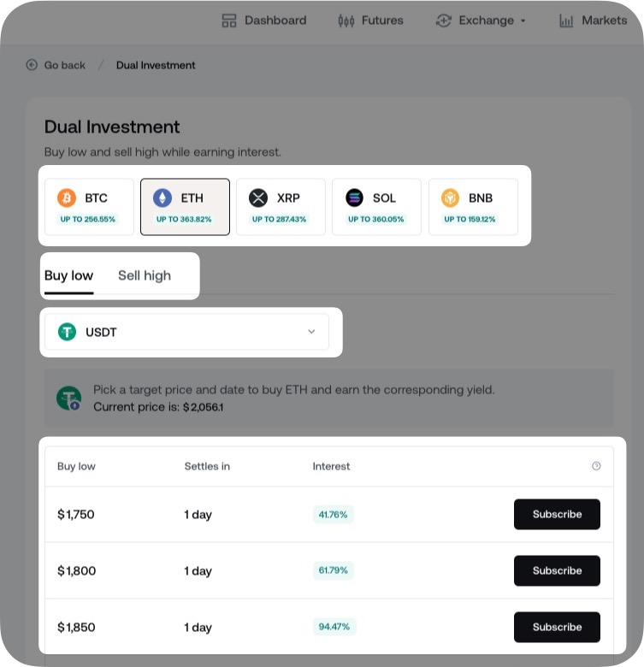Click the XRP coin icon
This screenshot has height=667, width=644.
pos(258,198)
